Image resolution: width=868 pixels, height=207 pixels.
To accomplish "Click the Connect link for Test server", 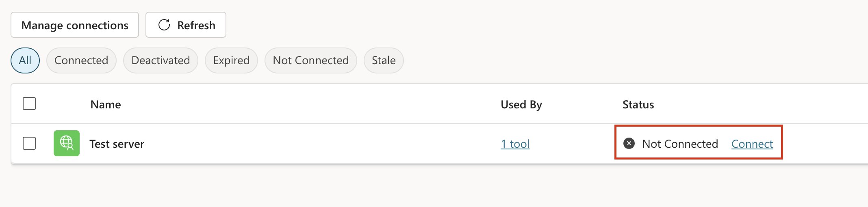I will coord(752,144).
